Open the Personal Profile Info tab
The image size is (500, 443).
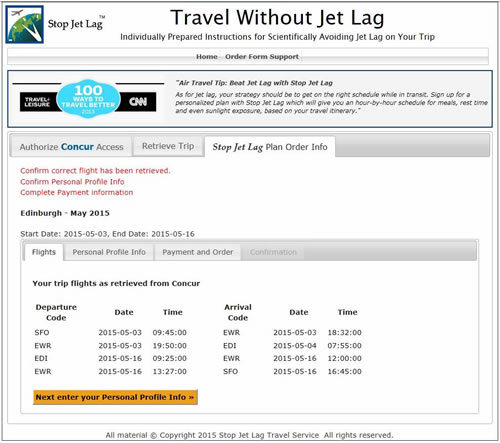[109, 252]
